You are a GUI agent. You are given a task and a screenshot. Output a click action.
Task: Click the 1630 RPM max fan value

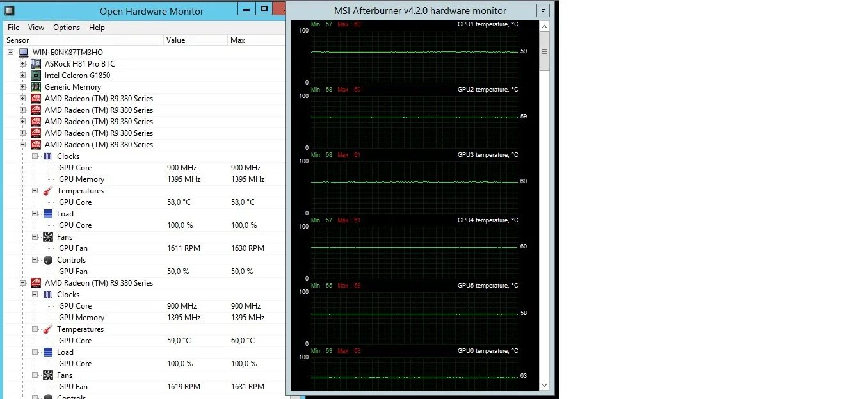(x=248, y=248)
